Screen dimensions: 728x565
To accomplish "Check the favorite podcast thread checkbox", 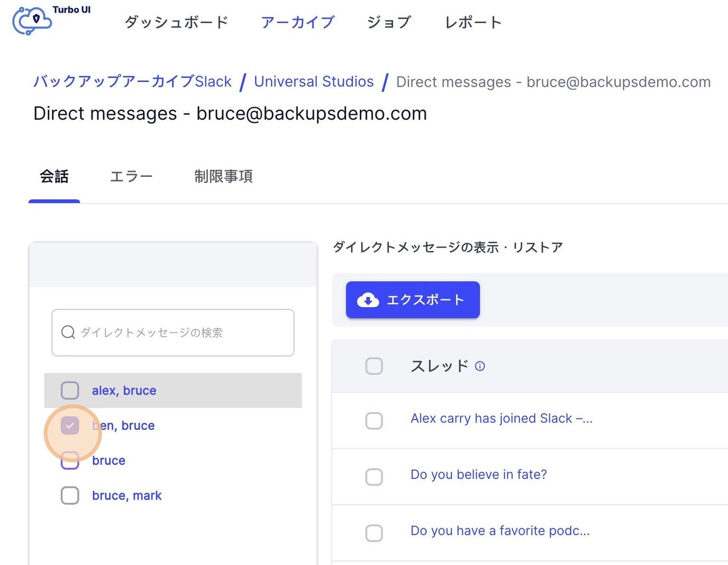I will [374, 533].
